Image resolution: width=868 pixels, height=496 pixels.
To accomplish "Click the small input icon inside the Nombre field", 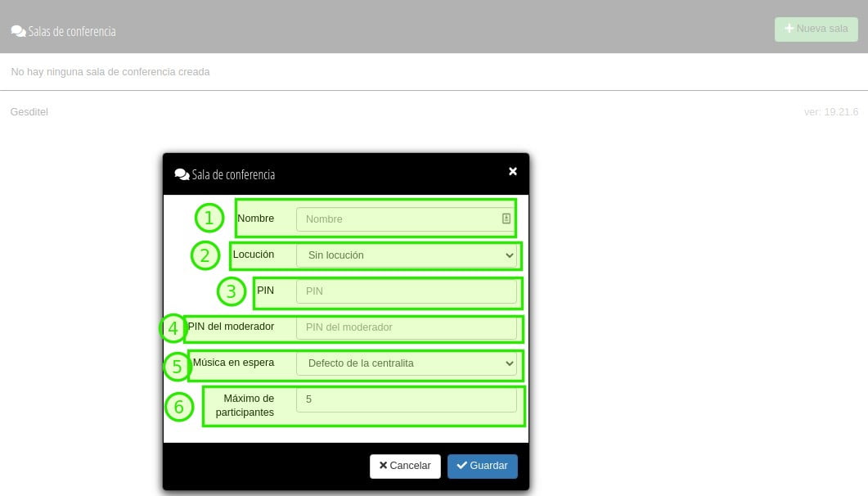I will pos(506,219).
